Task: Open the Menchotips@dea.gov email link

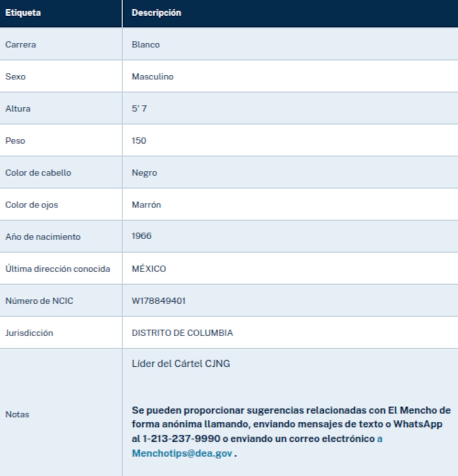Action: pos(182,454)
